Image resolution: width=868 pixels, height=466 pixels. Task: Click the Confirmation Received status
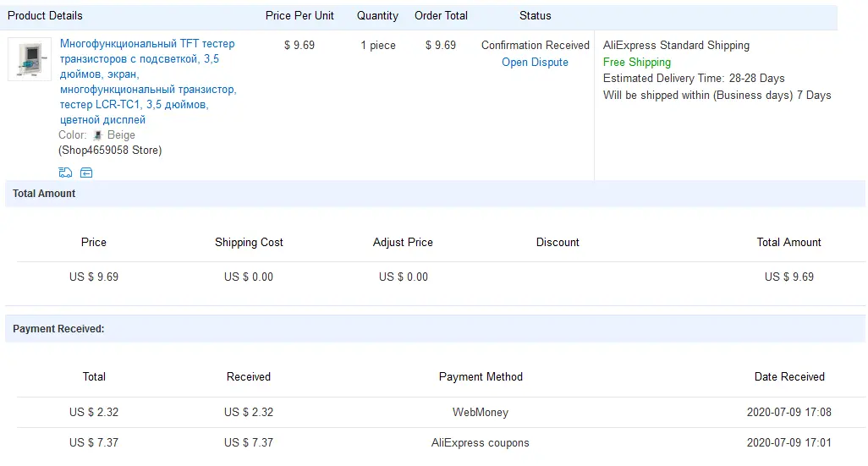tap(536, 46)
